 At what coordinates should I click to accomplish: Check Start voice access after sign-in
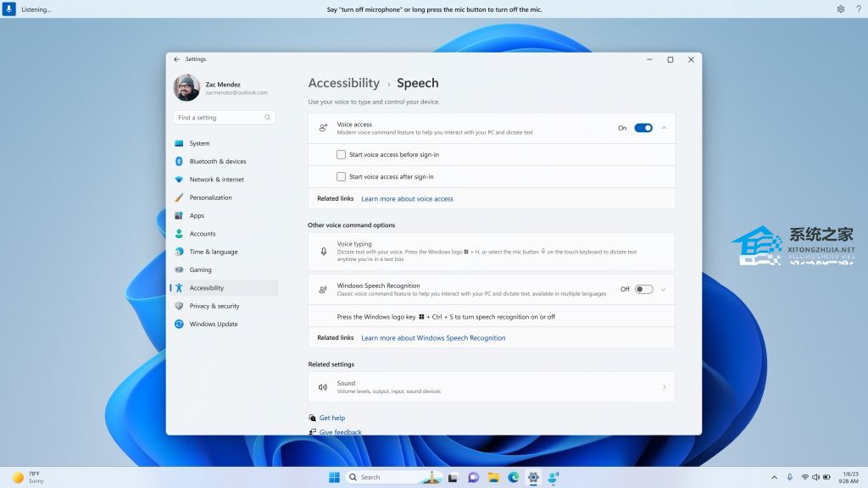(341, 176)
